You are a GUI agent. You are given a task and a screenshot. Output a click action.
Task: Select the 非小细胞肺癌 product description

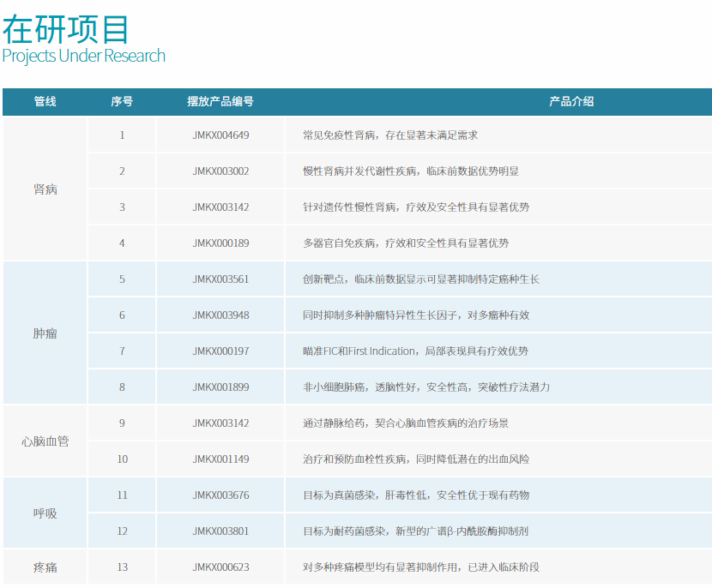point(426,387)
